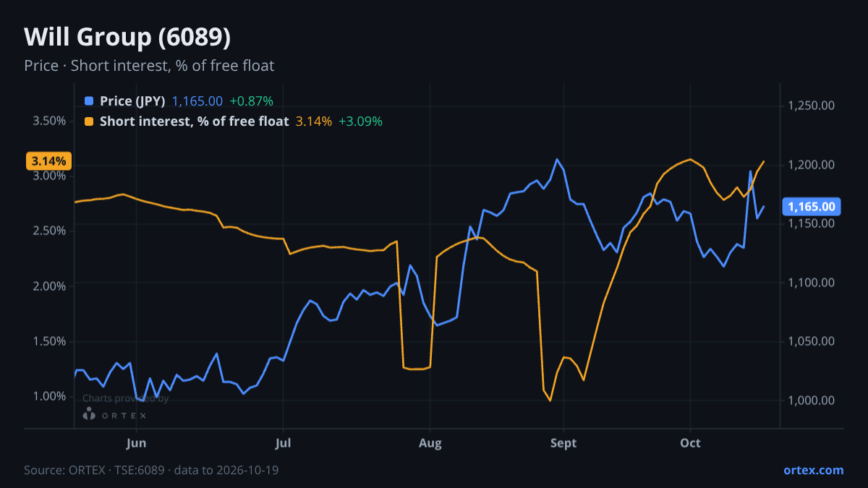
Task: Open the ortex.com link
Action: [813, 470]
